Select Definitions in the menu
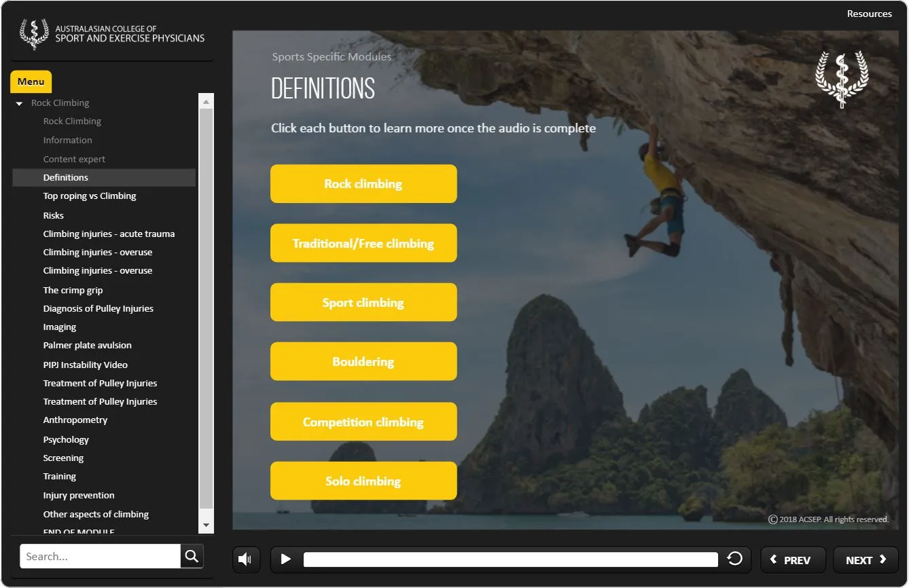This screenshot has height=588, width=909. [104, 177]
